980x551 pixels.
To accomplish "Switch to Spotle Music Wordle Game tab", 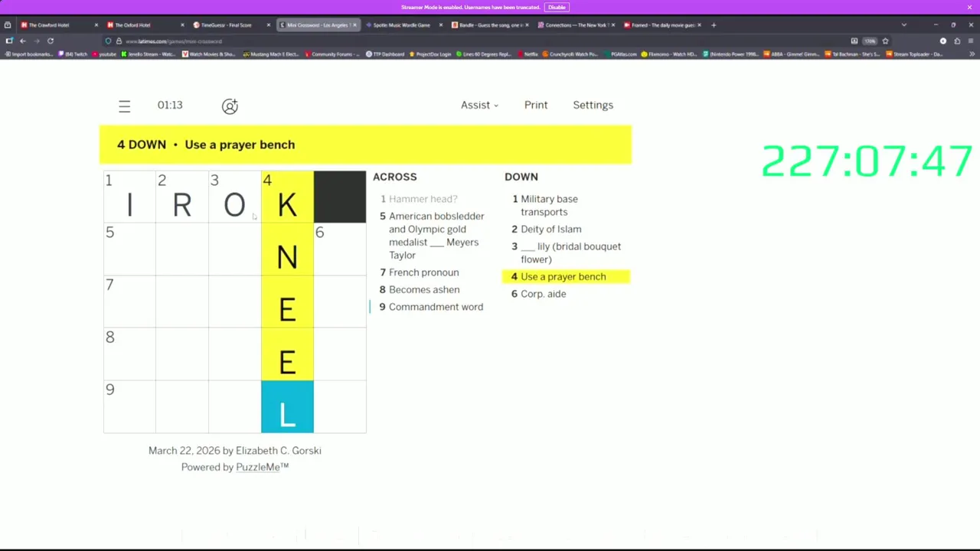I will [x=402, y=25].
